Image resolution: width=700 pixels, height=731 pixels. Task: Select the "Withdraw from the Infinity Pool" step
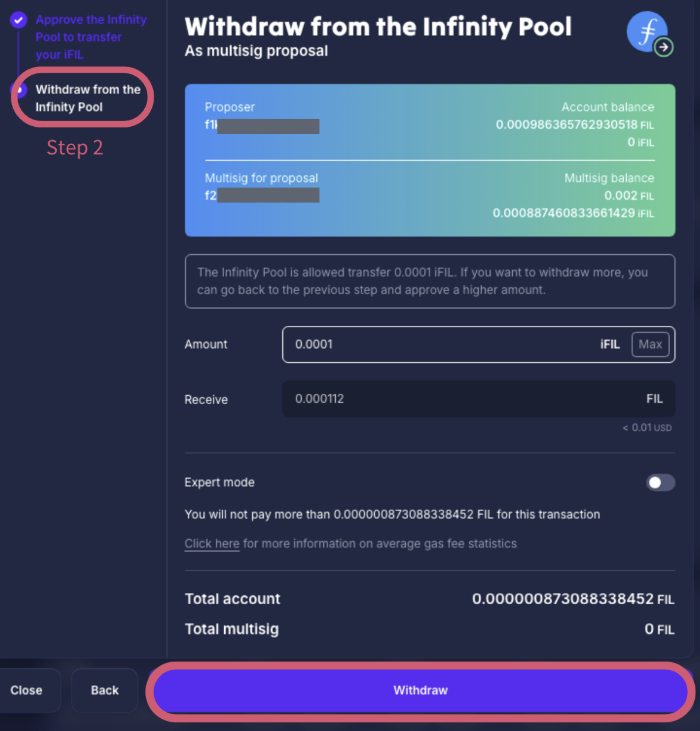[x=88, y=98]
